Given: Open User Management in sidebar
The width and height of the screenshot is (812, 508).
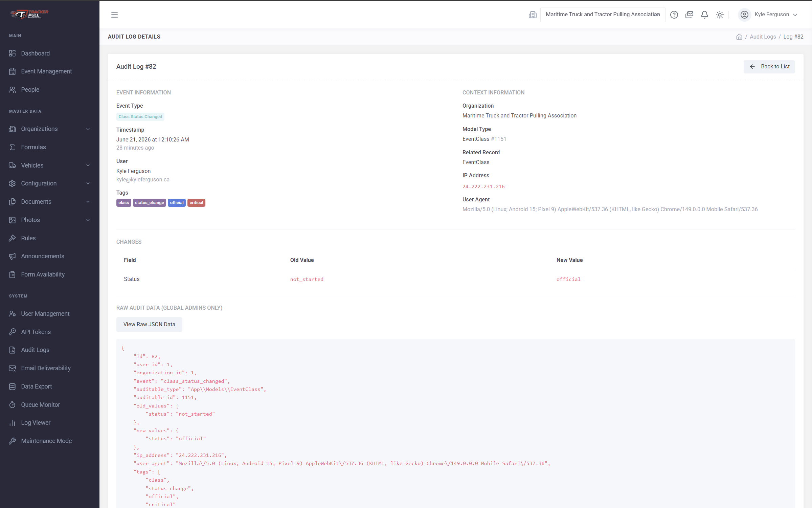Looking at the screenshot, I should [50, 314].
